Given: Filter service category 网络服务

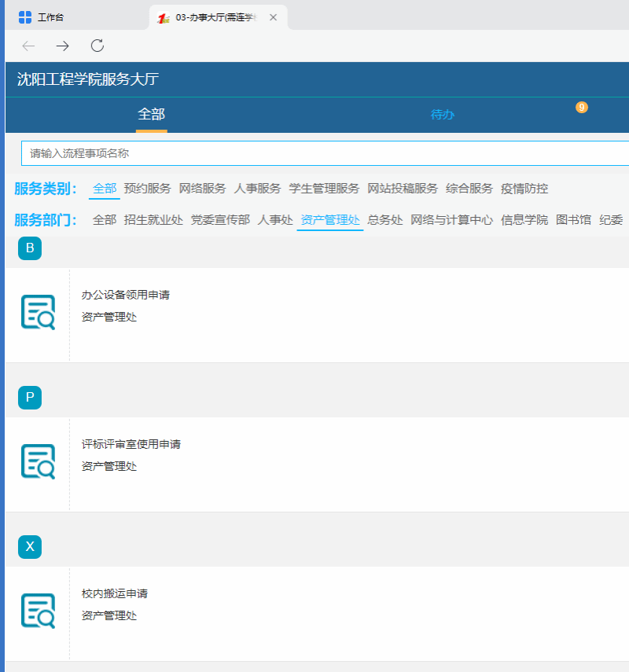Looking at the screenshot, I should (202, 189).
